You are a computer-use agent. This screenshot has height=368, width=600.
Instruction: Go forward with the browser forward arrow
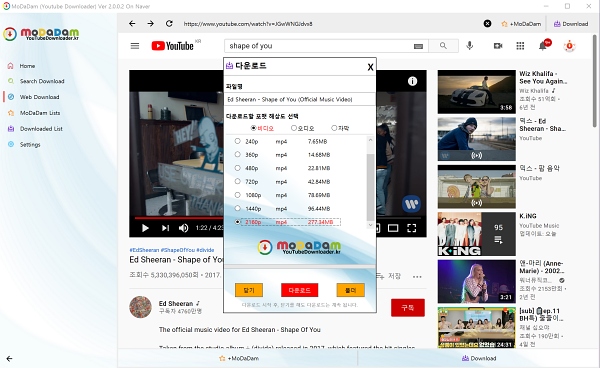150,24
